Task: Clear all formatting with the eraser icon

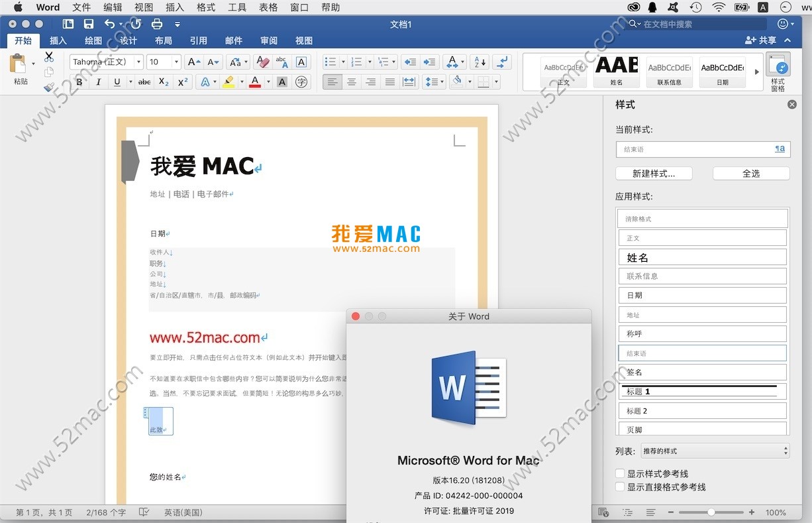Action: click(x=263, y=62)
